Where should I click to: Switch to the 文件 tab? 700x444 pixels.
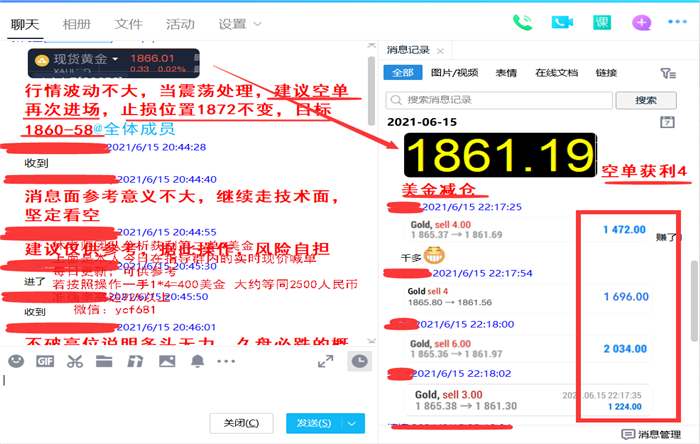pyautogui.click(x=129, y=24)
